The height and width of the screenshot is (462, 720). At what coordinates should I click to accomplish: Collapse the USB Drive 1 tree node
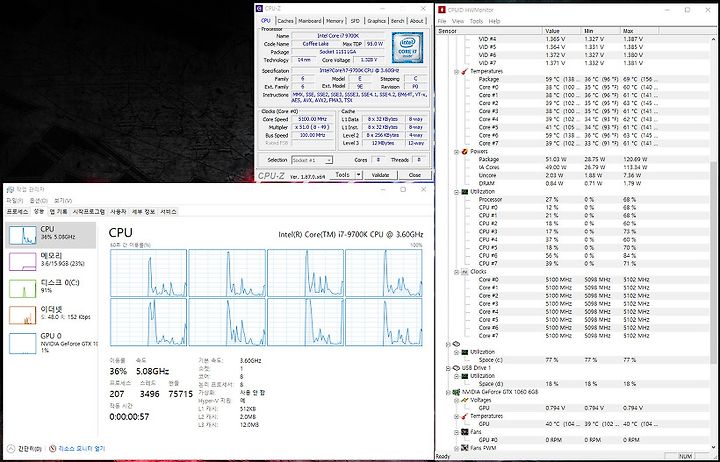point(448,368)
